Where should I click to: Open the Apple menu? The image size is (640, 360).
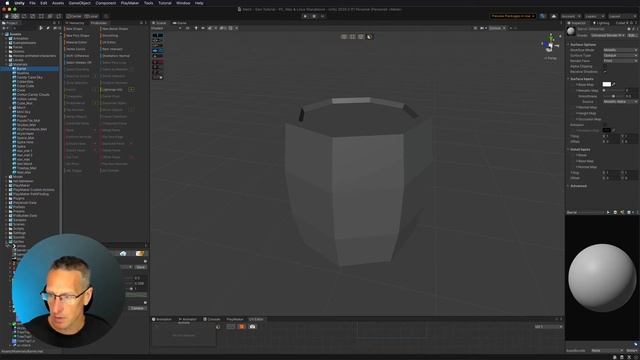[7, 3]
